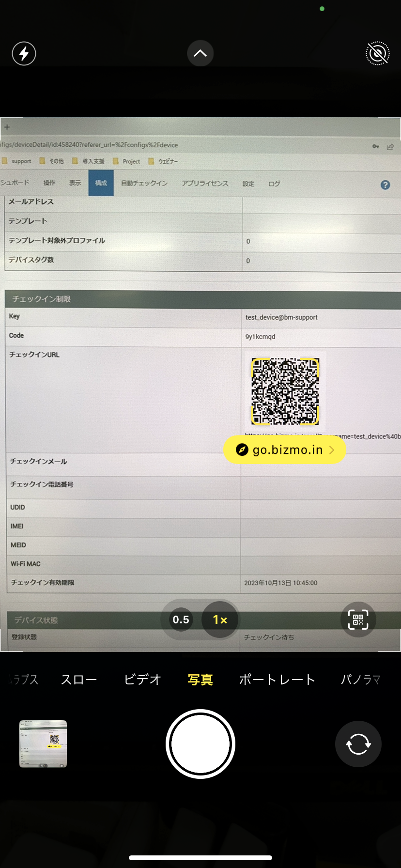
Task: Select the 1x zoom level
Action: [220, 620]
